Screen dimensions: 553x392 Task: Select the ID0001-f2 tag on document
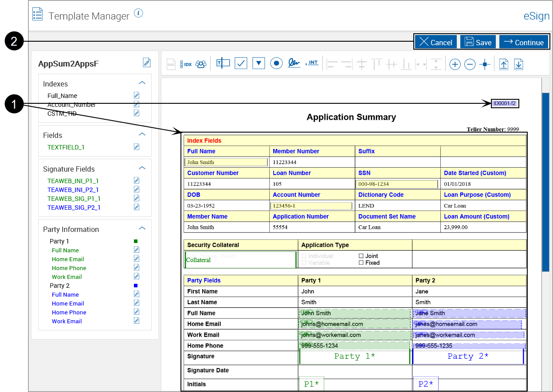[x=505, y=103]
